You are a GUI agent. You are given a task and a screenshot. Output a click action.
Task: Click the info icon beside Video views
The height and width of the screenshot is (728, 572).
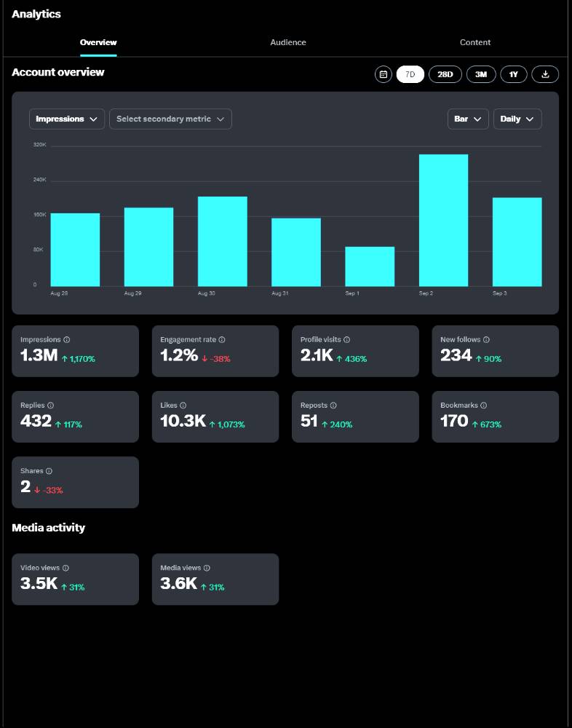(65, 568)
